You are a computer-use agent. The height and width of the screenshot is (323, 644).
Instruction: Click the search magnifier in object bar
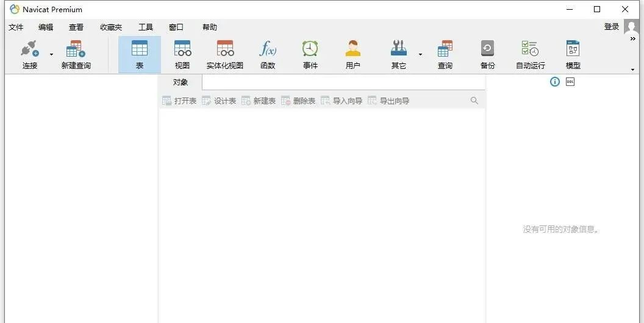point(474,101)
